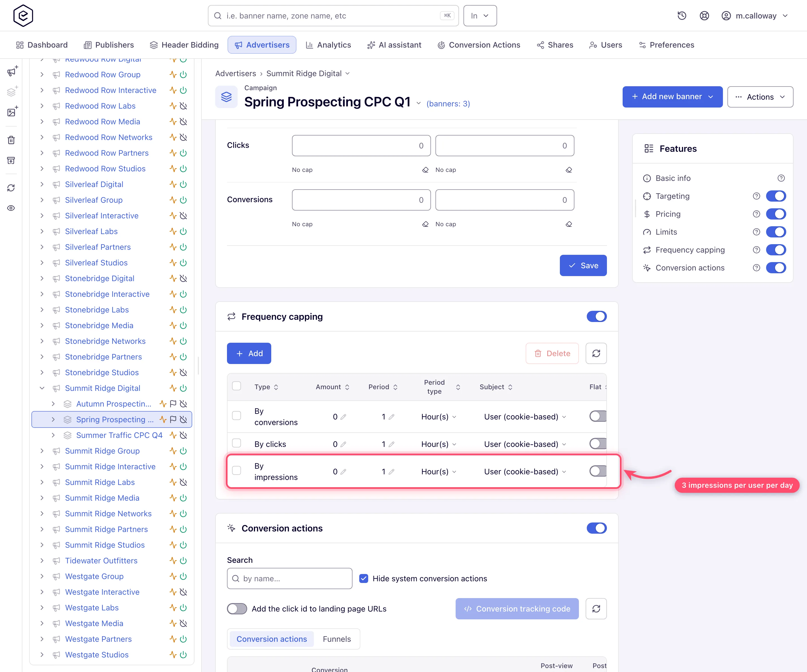Screen dimensions: 807x672
Task: Open the Actions dropdown
Action: click(x=760, y=97)
